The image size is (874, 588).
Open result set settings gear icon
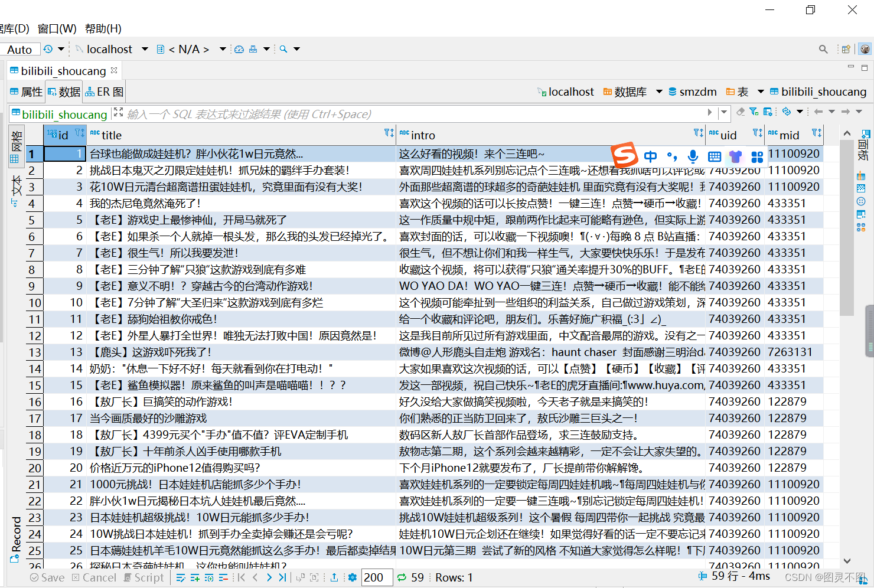353,577
